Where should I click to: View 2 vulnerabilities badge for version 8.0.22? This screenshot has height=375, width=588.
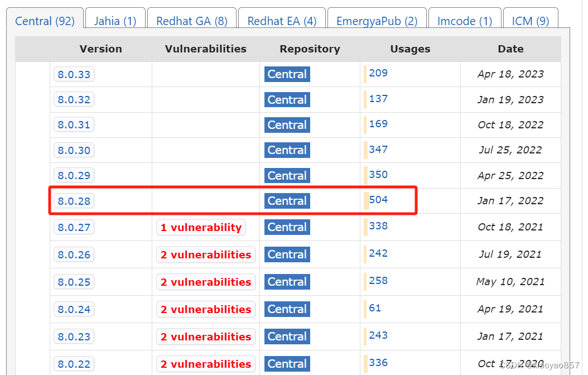point(206,364)
